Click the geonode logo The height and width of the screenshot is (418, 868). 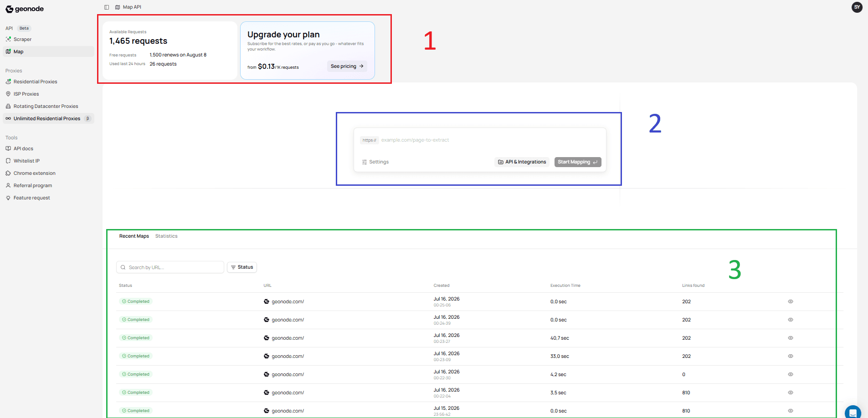pyautogui.click(x=25, y=9)
